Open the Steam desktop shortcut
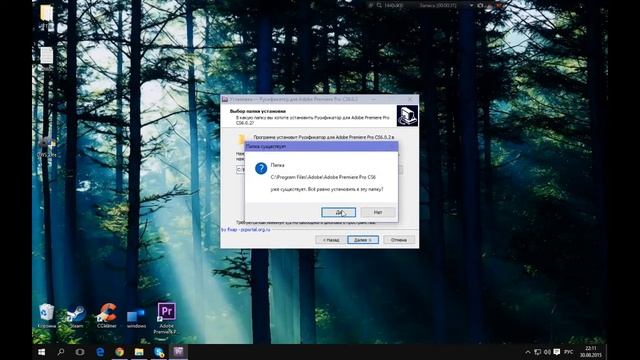 pyautogui.click(x=76, y=317)
